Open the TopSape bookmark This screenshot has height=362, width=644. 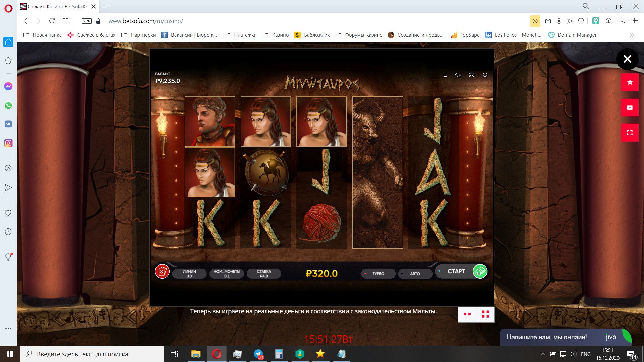point(465,35)
